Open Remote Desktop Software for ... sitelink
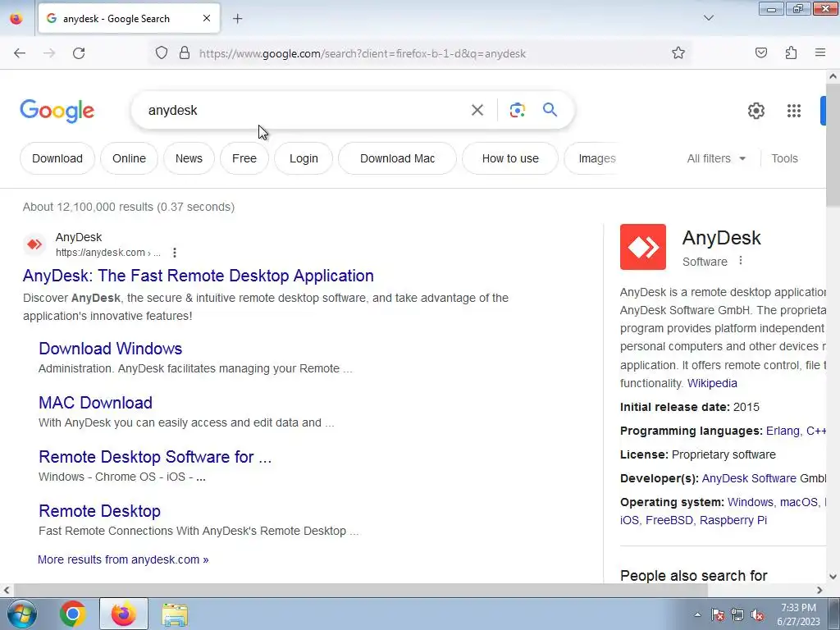This screenshot has width=840, height=630. point(155,457)
